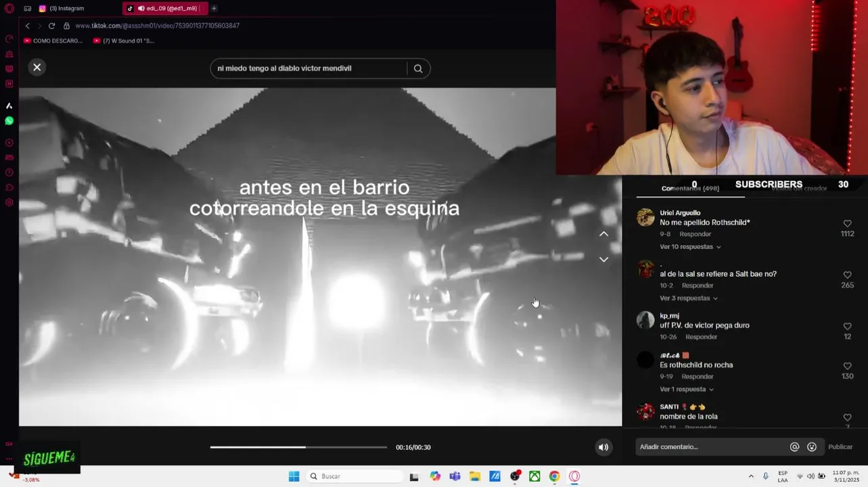Select the edi_.09 TikTok browser tab

[164, 8]
